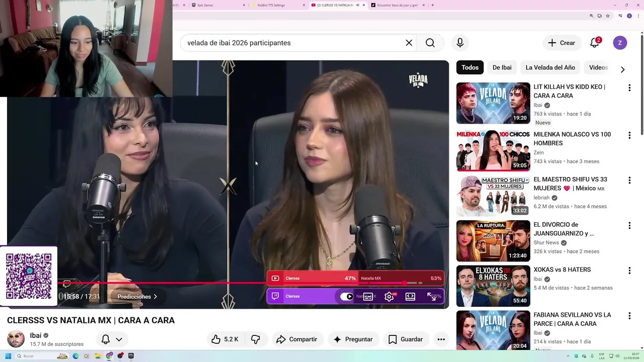Enter fullscreen mode in player
Viewport: 644px width, 362px height.
[432, 297]
